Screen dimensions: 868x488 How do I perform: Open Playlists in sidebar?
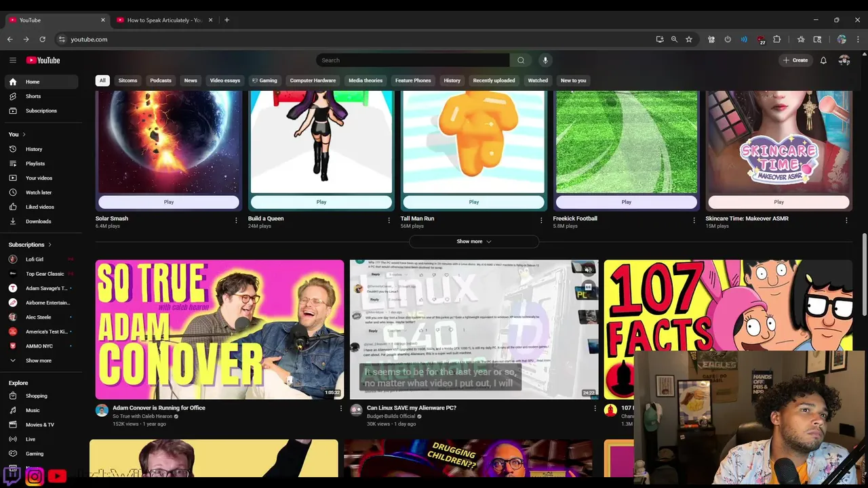tap(41, 163)
